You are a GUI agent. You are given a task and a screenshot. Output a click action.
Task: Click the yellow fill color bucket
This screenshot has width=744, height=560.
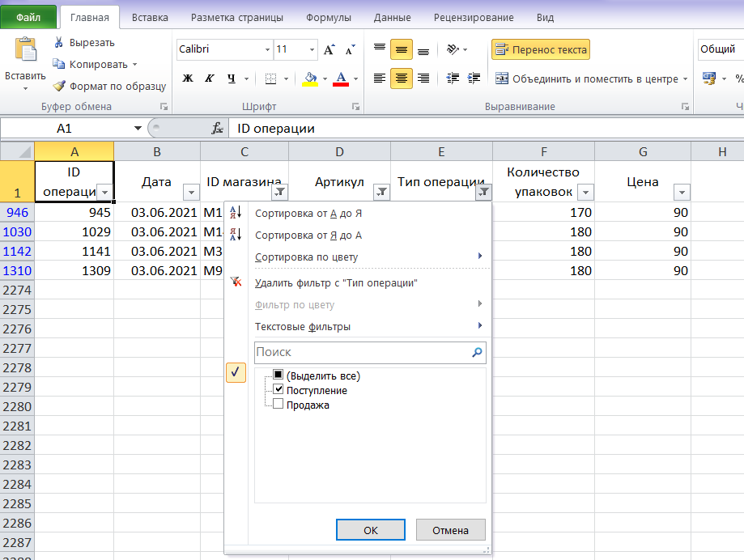(310, 78)
